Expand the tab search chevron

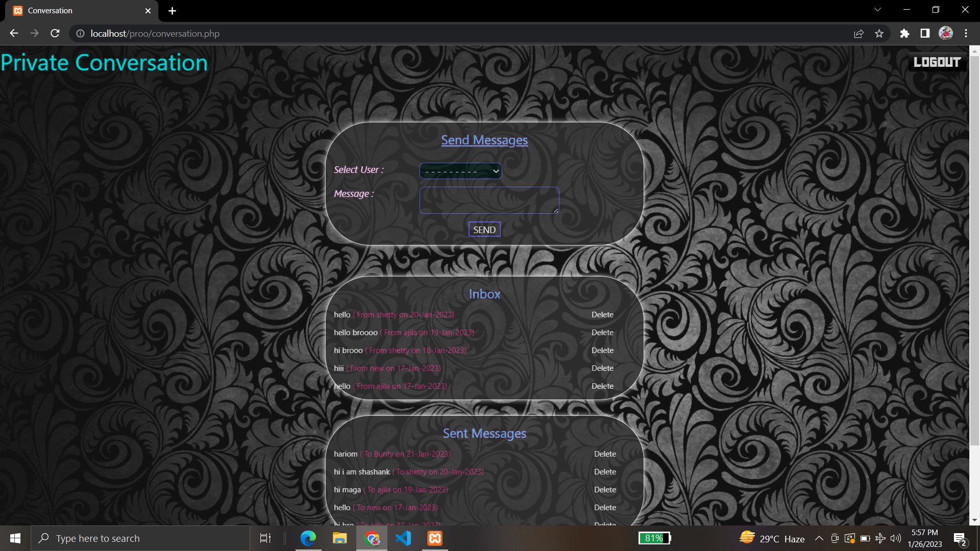(877, 9)
